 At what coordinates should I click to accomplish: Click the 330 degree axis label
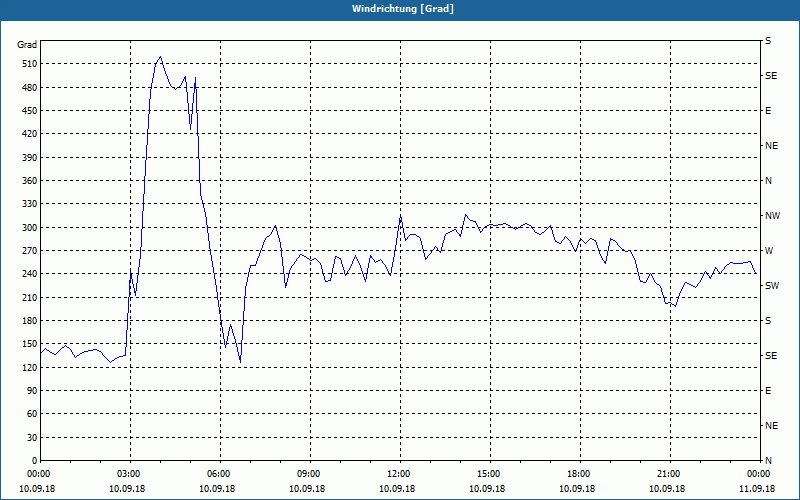tap(30, 204)
